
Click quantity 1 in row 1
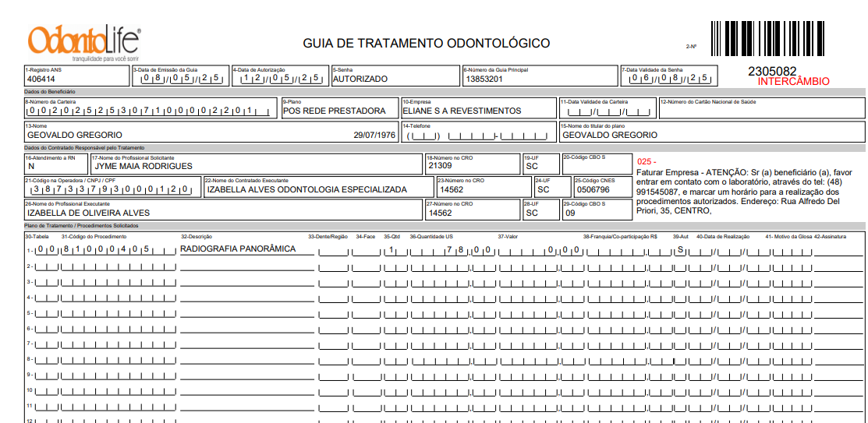(x=391, y=250)
